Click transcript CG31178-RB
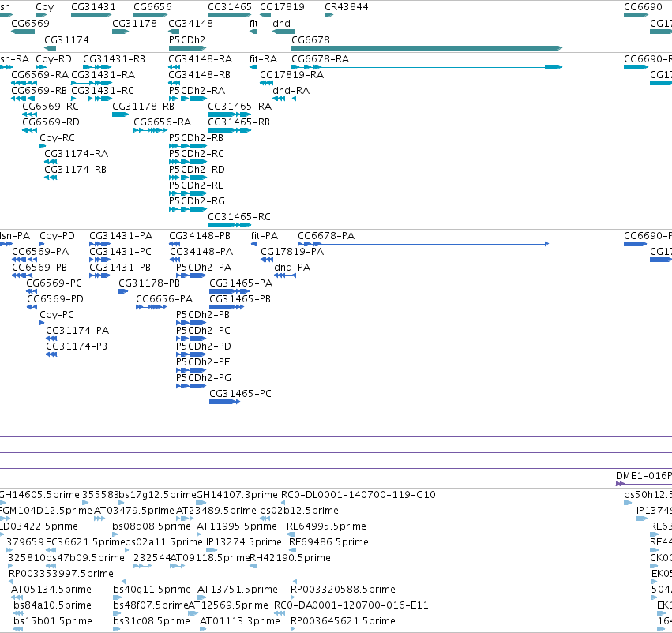Image resolution: width=672 pixels, height=633 pixels. (x=143, y=107)
